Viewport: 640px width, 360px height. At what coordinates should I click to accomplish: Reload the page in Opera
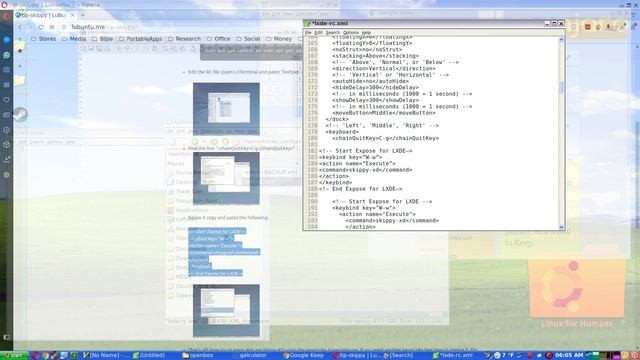pyautogui.click(x=41, y=27)
